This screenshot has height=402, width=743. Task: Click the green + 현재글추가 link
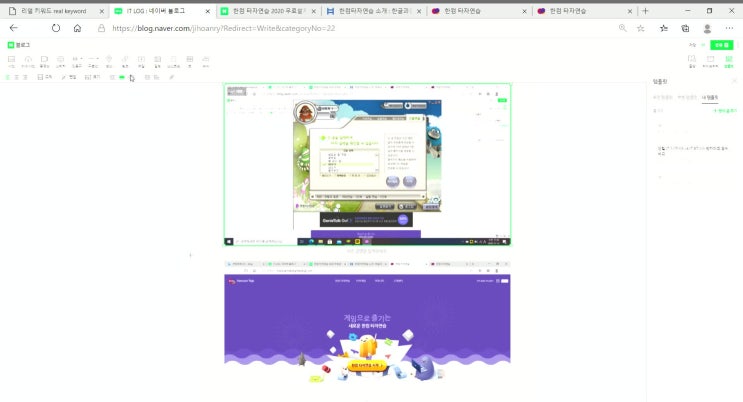725,110
